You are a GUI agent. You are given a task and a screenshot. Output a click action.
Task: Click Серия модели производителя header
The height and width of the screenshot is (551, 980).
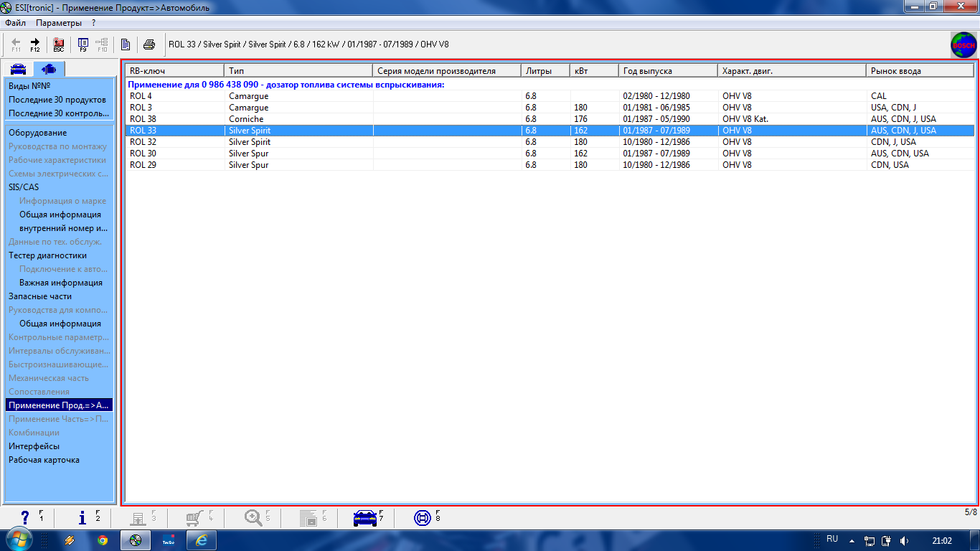coord(447,71)
